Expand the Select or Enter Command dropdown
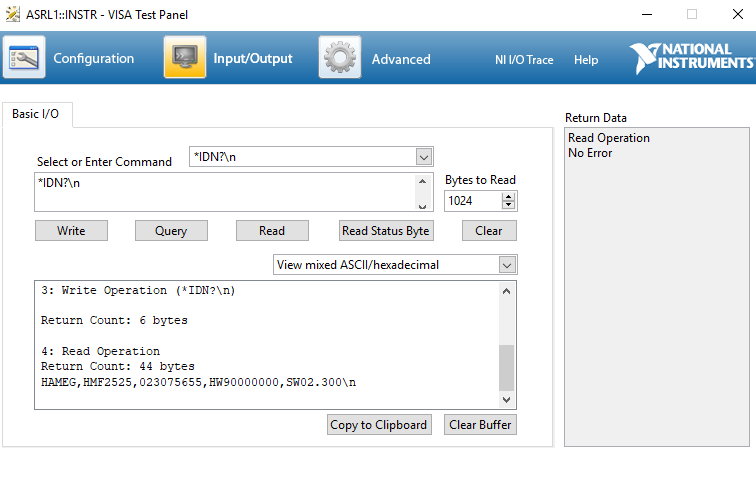This screenshot has width=756, height=483. (424, 157)
